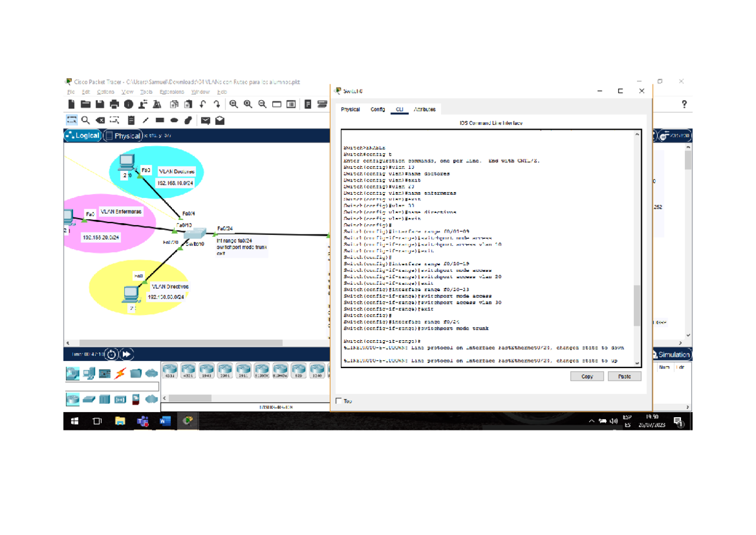This screenshot has width=756, height=535.
Task: Show hidden system tray icons
Action: 592,421
